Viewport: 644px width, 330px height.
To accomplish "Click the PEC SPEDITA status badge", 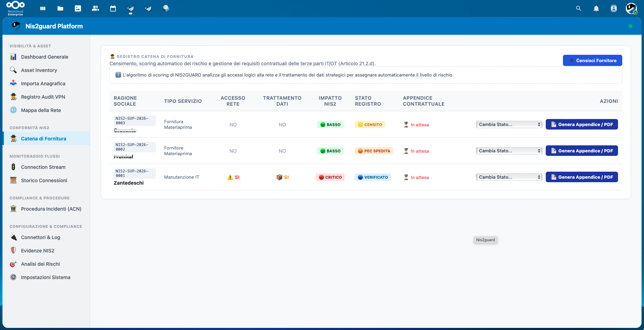I will tap(374, 151).
